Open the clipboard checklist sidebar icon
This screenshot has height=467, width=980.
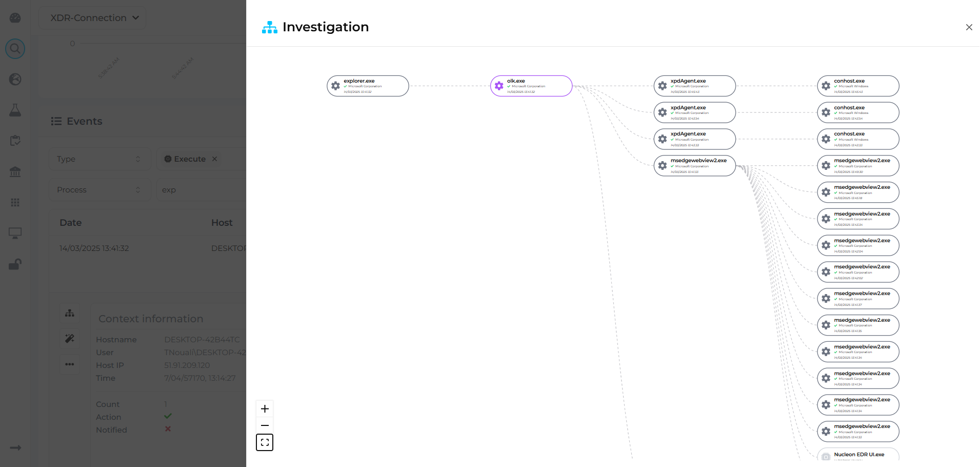pyautogui.click(x=15, y=141)
